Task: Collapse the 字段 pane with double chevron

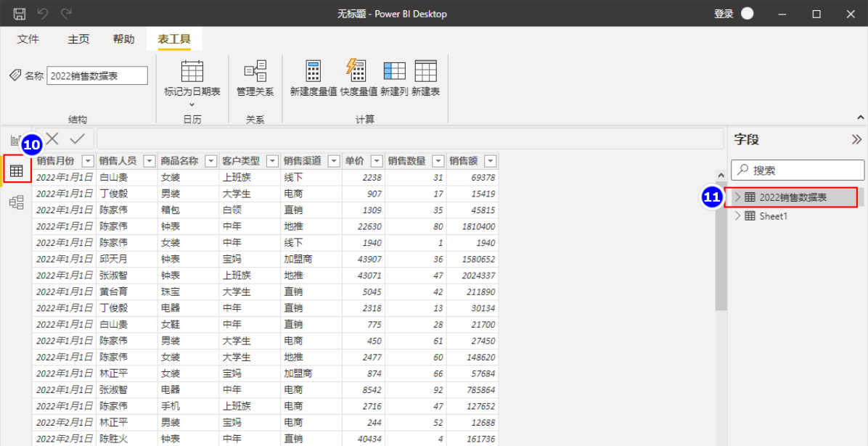Action: click(856, 139)
